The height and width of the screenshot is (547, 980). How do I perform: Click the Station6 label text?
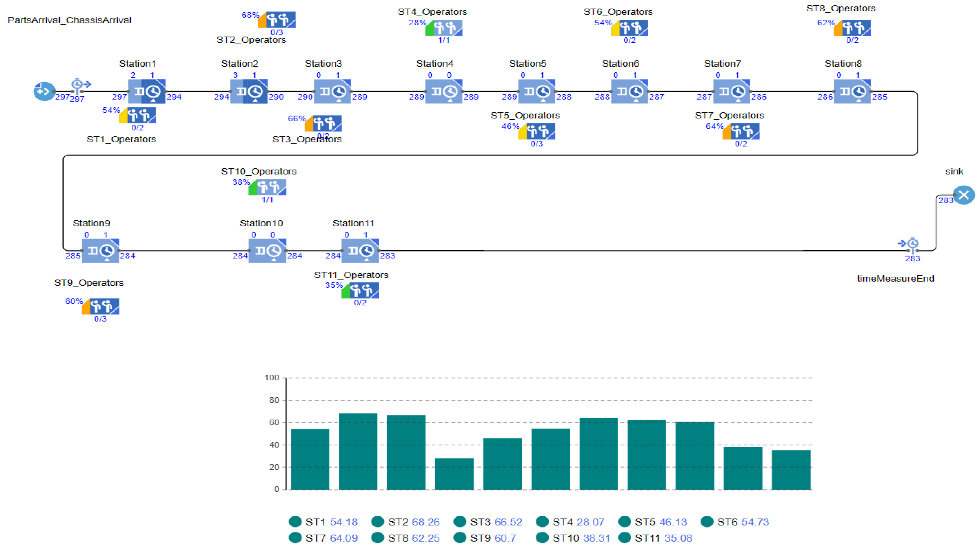pos(620,64)
